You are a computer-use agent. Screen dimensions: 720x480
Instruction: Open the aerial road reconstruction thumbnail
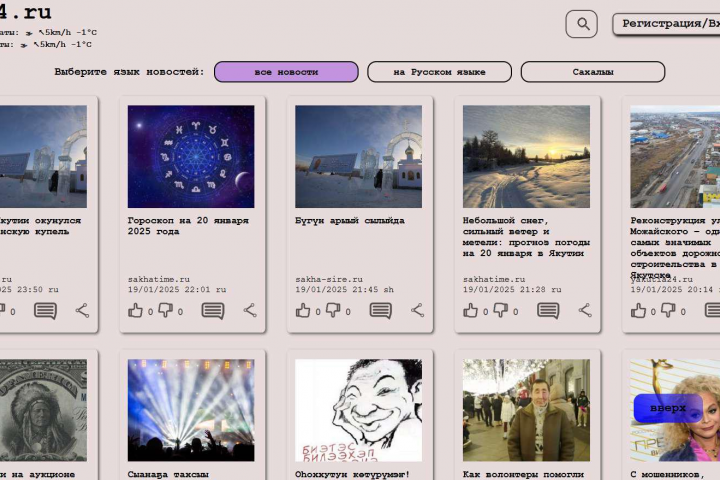click(x=675, y=157)
